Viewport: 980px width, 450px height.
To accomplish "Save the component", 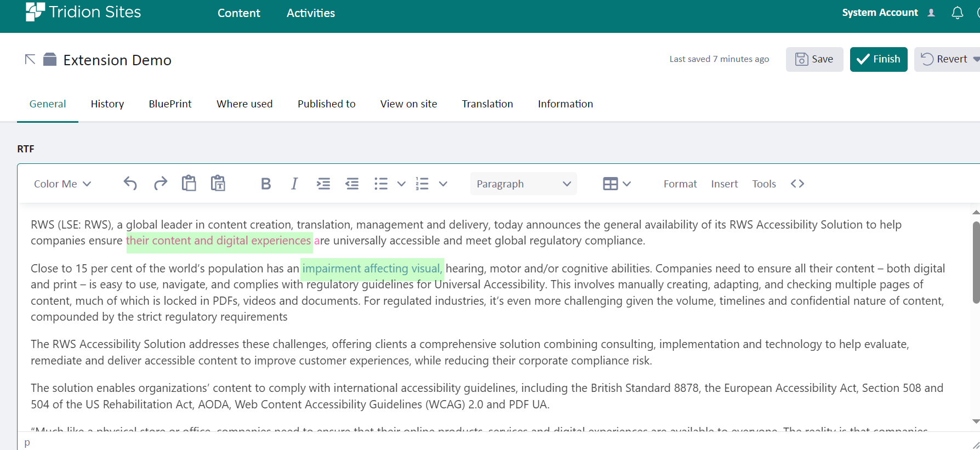I will coord(814,59).
